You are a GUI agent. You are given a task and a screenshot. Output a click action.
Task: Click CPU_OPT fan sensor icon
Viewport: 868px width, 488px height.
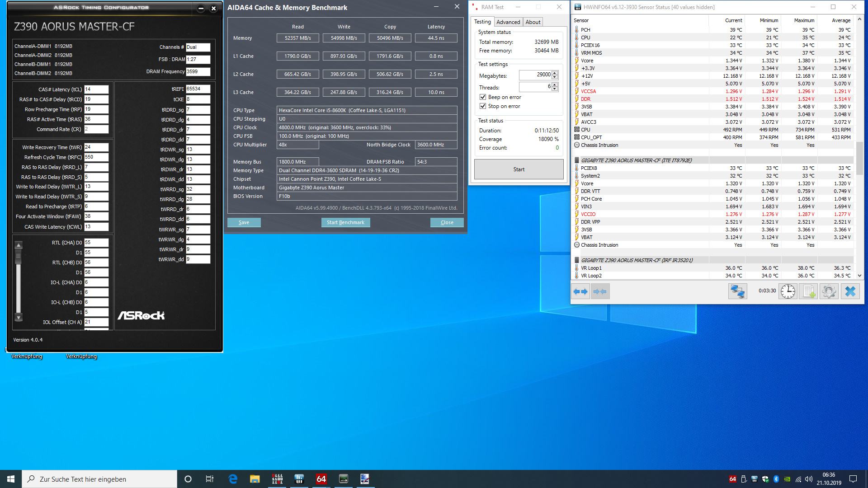[x=576, y=137]
